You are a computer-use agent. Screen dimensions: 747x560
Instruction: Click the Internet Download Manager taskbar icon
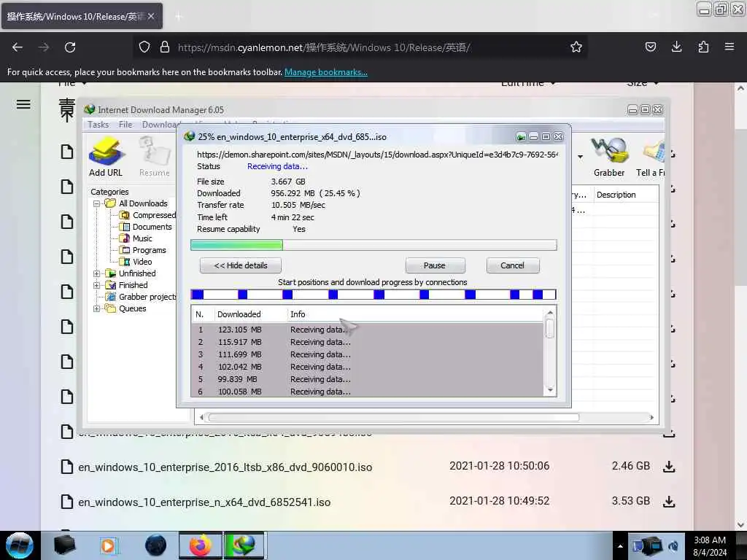click(244, 545)
